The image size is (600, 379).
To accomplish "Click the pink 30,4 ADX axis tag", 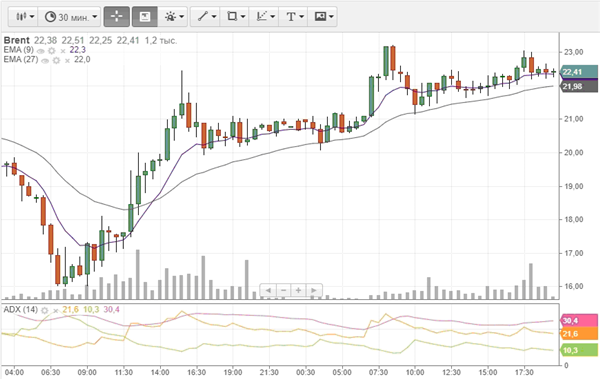I will [579, 320].
